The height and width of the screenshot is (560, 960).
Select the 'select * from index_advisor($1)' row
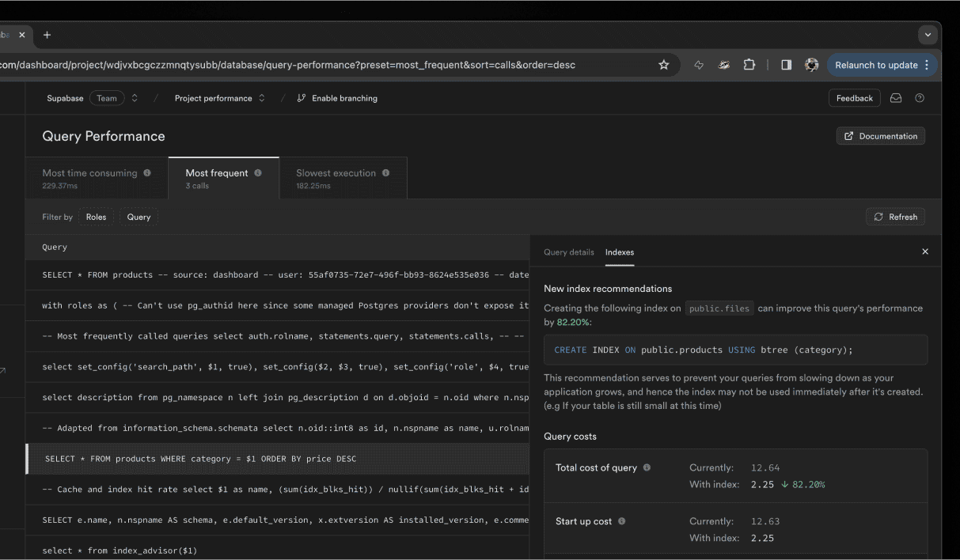coord(278,550)
